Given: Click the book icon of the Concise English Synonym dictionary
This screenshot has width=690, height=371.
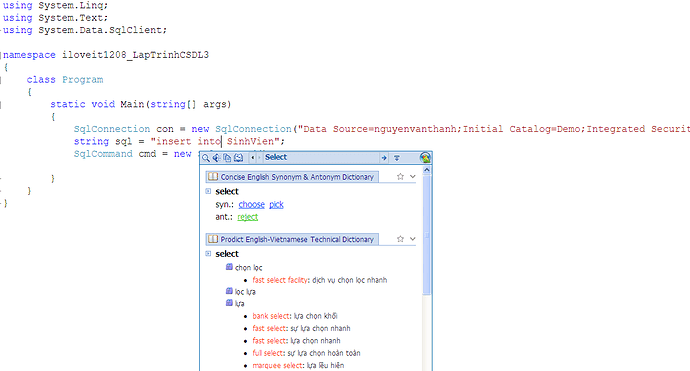Looking at the screenshot, I should click(x=213, y=177).
